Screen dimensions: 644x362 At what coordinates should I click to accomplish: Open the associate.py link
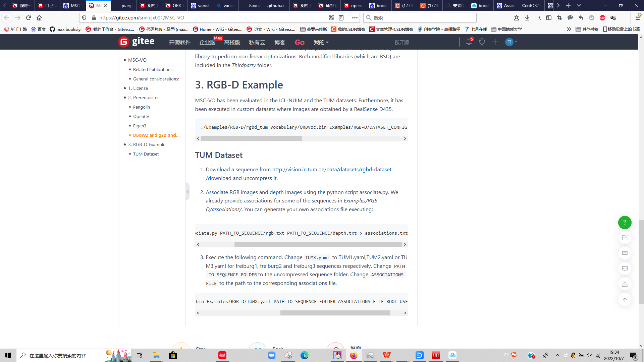[373, 192]
